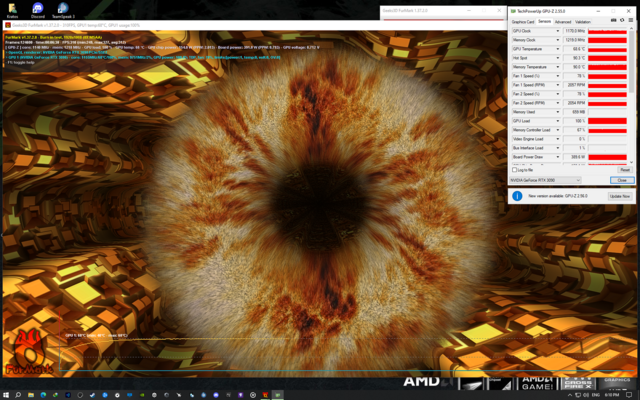Click the Board Power Draw graph bar
Screen dimensions: 640x400
click(607, 157)
